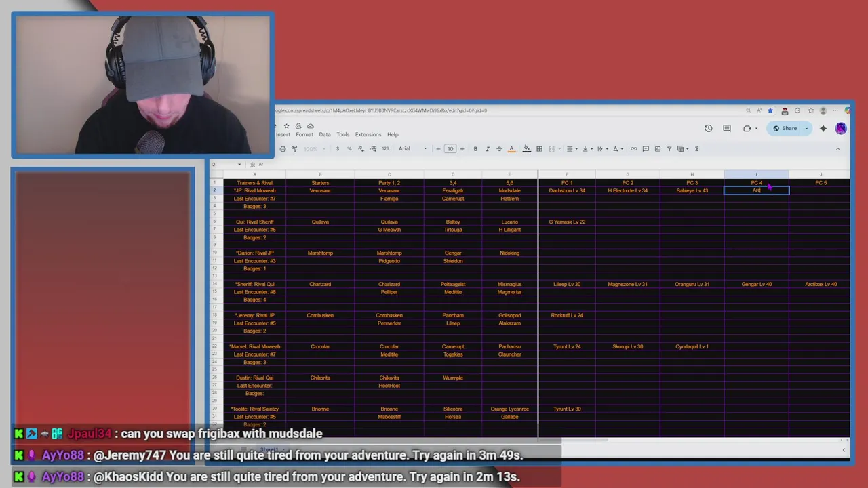Toggle strikethrough formatting
This screenshot has height=488, width=868.
click(x=499, y=148)
